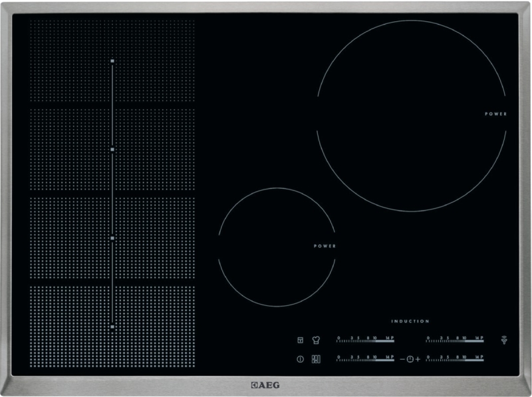Screen dimensions: 532x397
Task: Tap the lock symbol above the on/off key
Action: pyautogui.click(x=301, y=340)
